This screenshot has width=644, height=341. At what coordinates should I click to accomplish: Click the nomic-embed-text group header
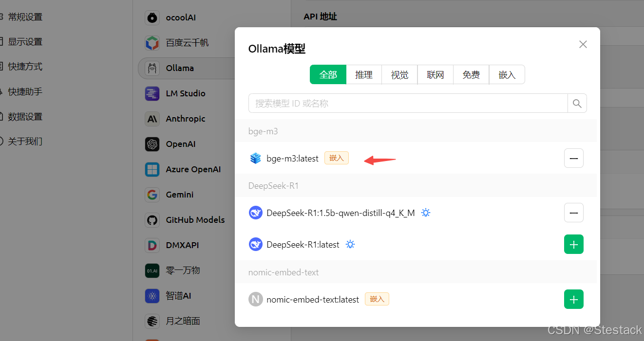pyautogui.click(x=416, y=272)
